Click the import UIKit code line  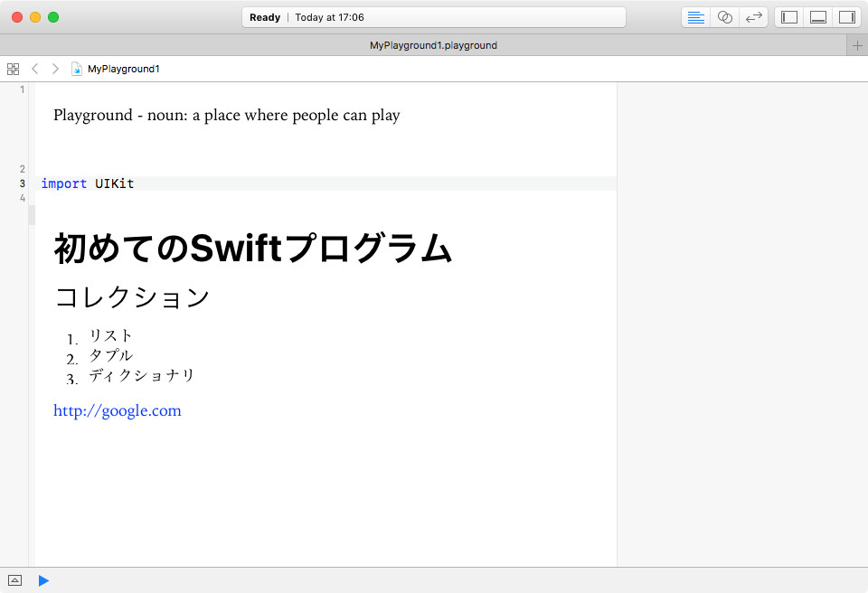(328, 184)
